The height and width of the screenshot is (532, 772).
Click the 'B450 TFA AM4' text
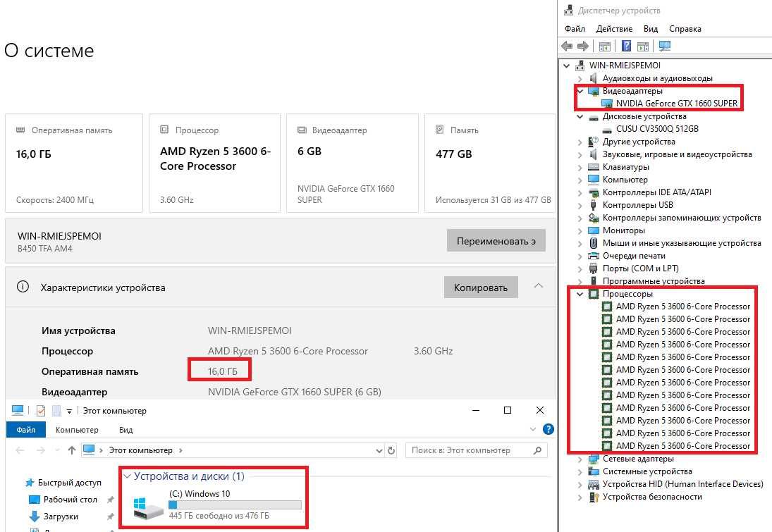click(x=45, y=249)
